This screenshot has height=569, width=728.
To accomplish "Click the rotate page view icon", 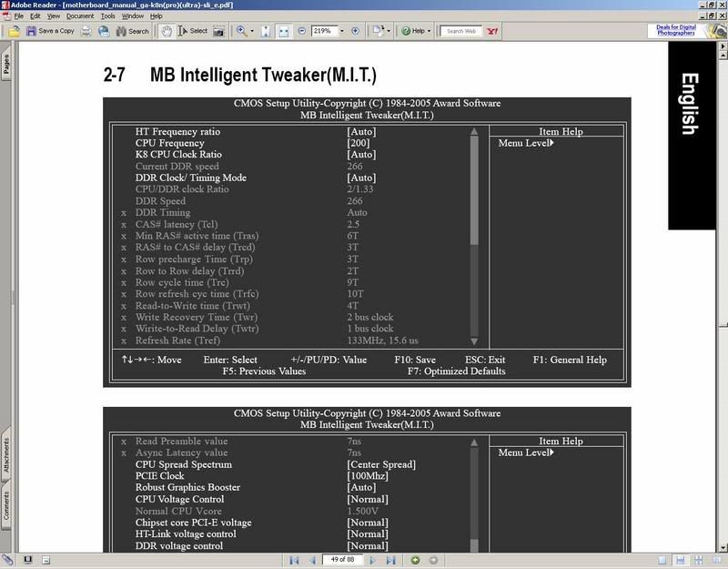I will click(x=378, y=31).
